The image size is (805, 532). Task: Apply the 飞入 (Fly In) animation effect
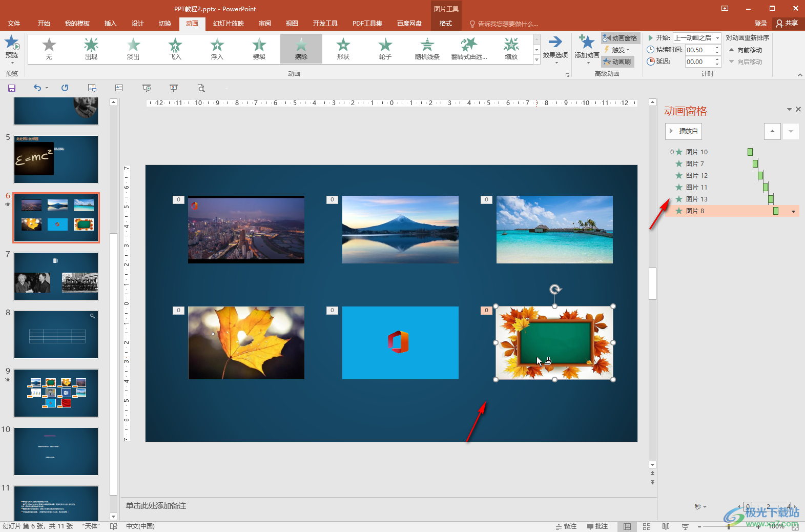pyautogui.click(x=175, y=49)
